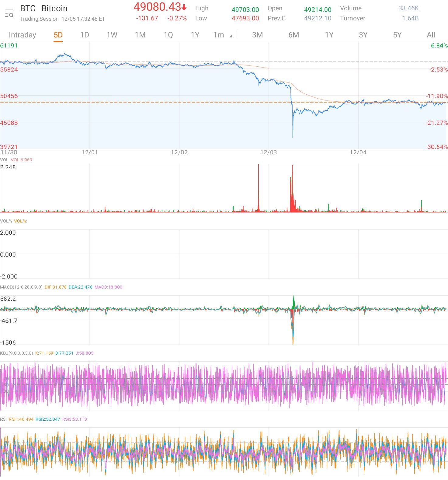Click the K:71.169 value
The height and width of the screenshot is (480, 448).
pos(44,353)
